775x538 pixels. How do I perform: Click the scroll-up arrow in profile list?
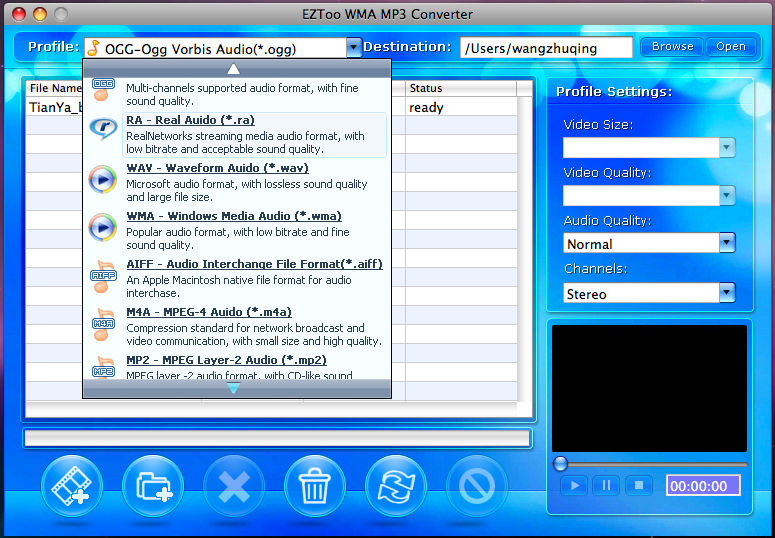click(x=234, y=69)
